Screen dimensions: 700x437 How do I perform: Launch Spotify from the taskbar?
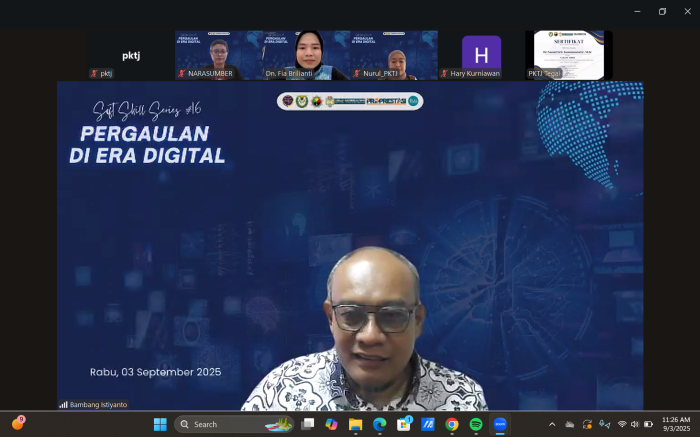pyautogui.click(x=476, y=424)
